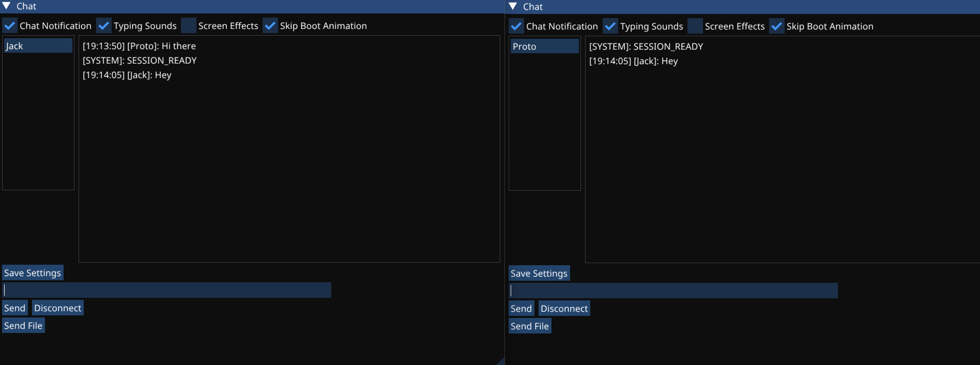This screenshot has width=980, height=365.
Task: Collapse the right Chat window triangle
Action: pos(513,7)
